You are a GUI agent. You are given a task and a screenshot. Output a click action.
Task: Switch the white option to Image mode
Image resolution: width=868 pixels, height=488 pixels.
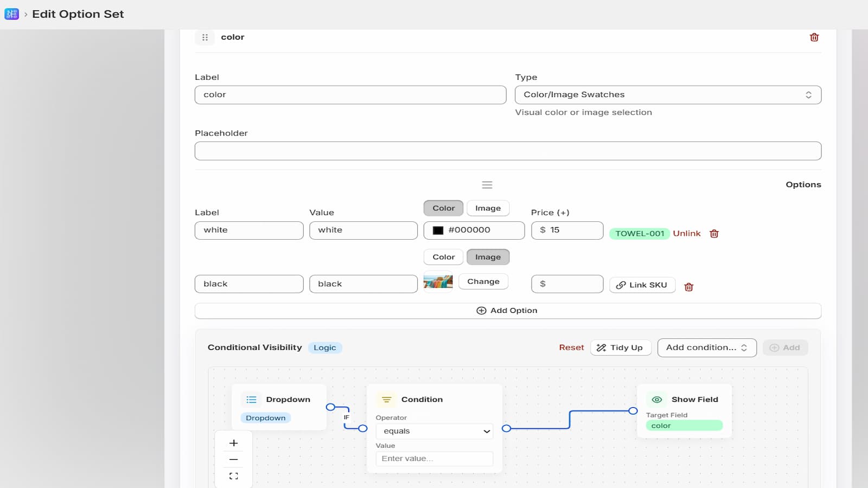pyautogui.click(x=487, y=208)
